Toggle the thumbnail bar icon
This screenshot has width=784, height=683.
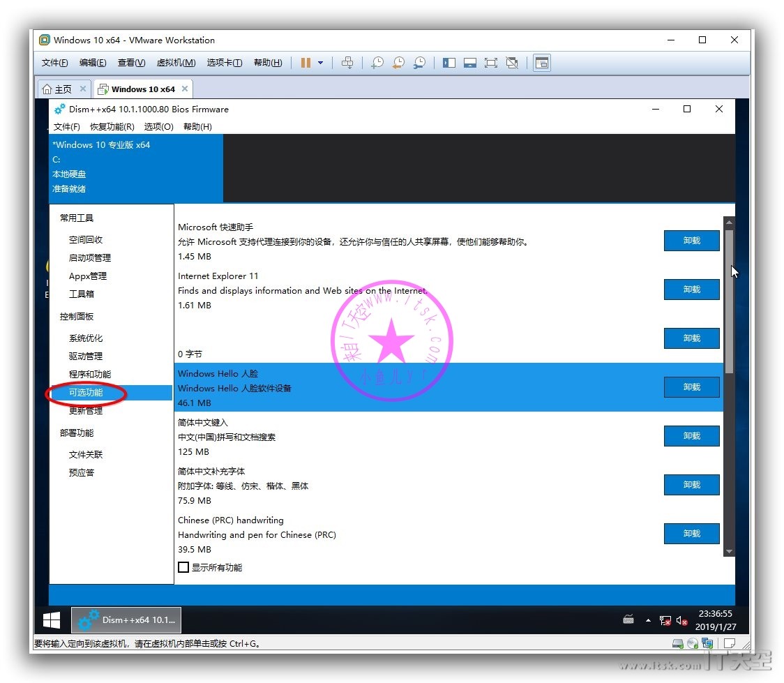[470, 63]
